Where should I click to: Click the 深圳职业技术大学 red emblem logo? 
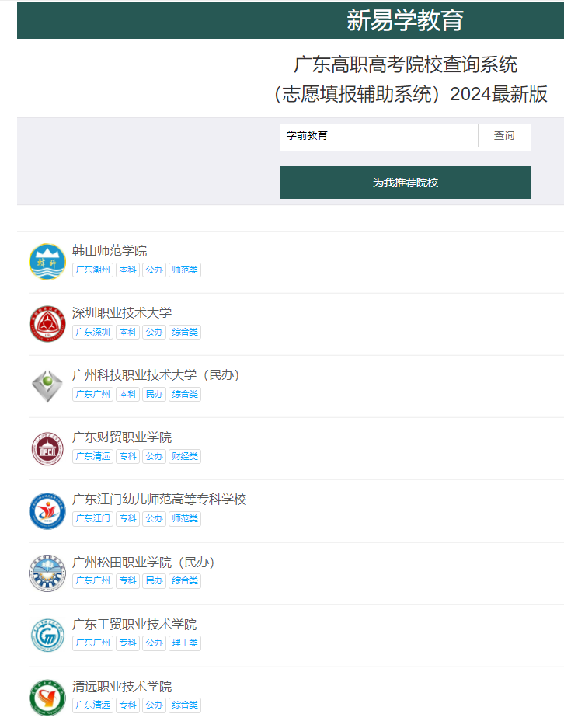pyautogui.click(x=47, y=324)
